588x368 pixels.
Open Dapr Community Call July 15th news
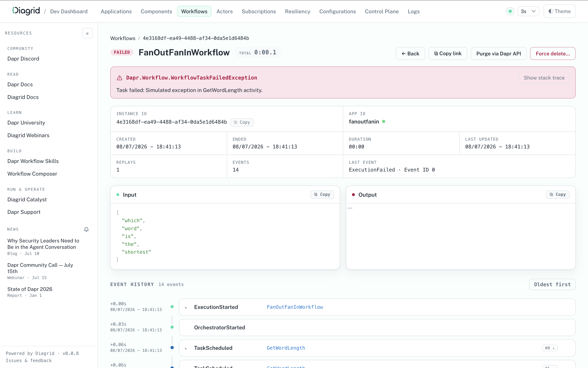40,268
